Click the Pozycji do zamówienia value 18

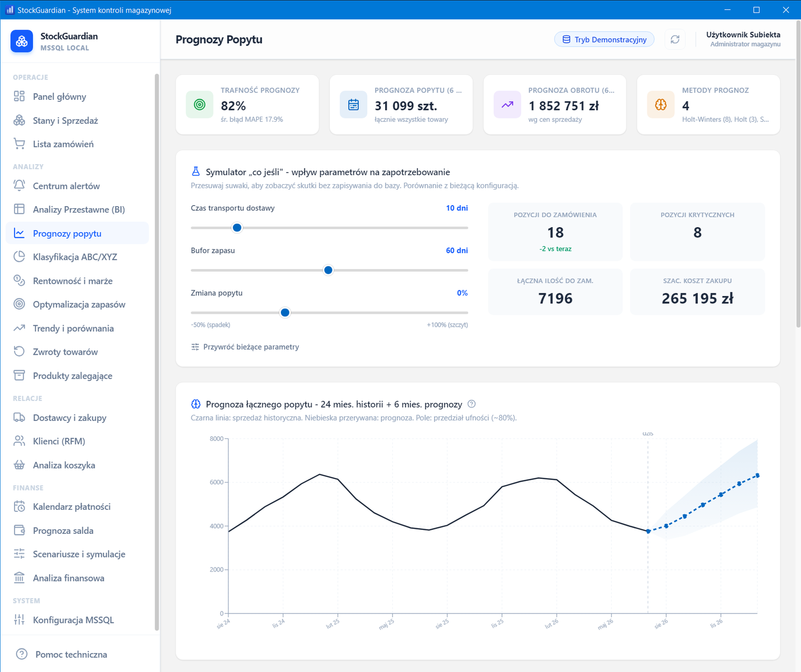click(555, 233)
